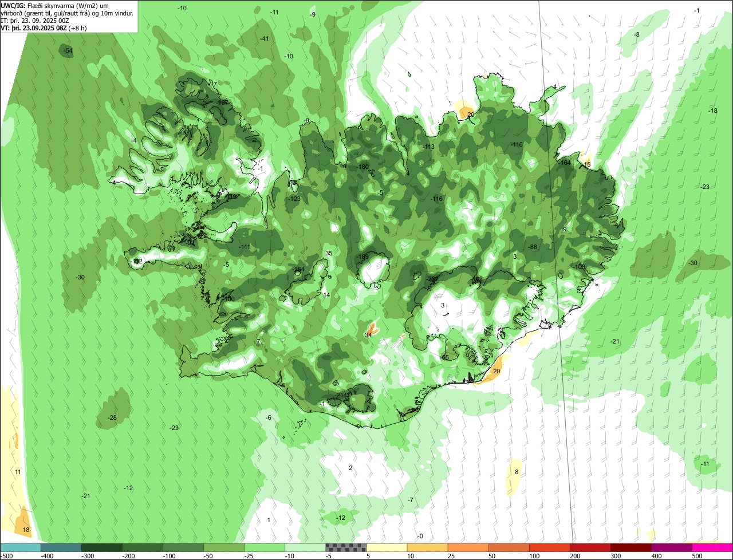This screenshot has height=560, width=733.
Task: Click the map value '35'
Action: [329, 253]
